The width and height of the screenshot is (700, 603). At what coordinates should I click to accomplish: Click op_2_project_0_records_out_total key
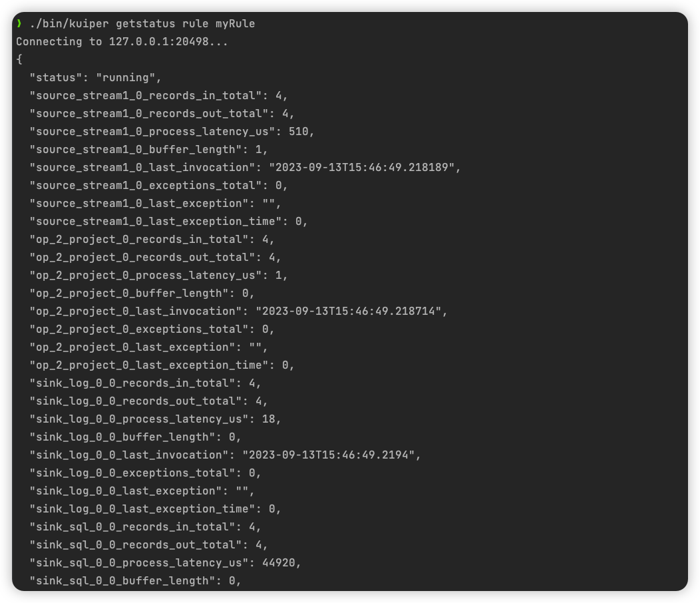145,258
